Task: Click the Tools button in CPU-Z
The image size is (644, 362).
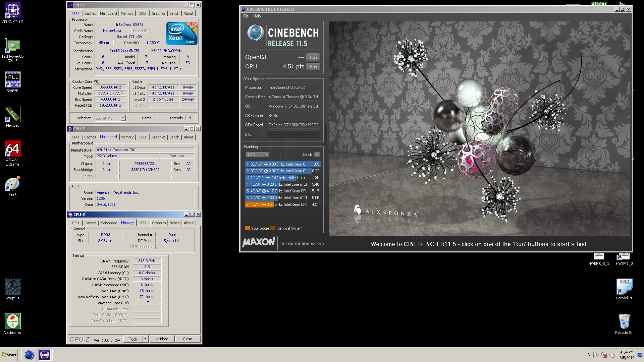Action: click(x=133, y=339)
